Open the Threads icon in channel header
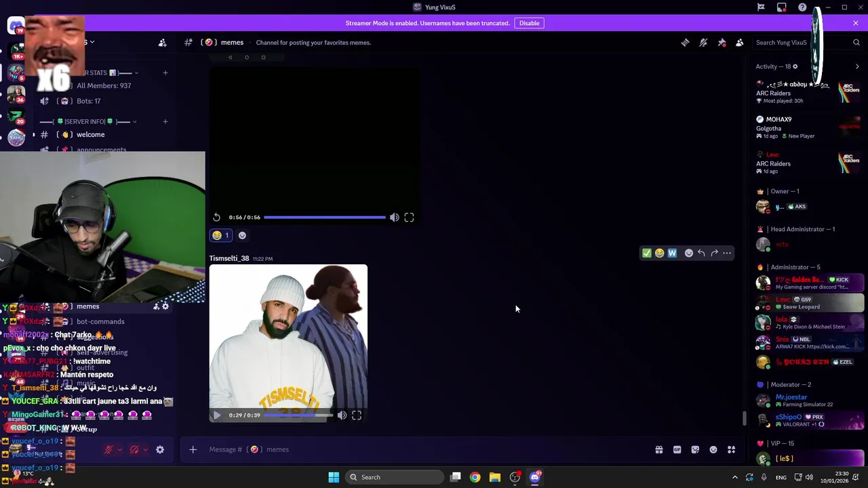 685,42
